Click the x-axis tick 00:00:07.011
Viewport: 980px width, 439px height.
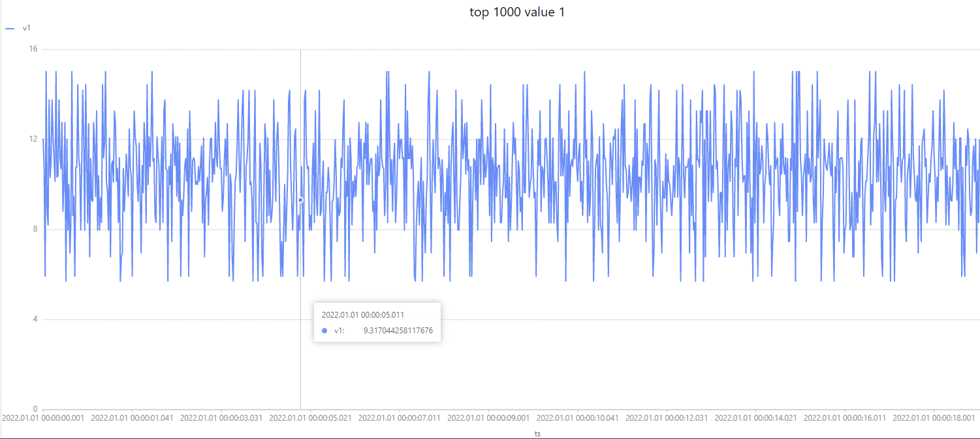point(399,417)
